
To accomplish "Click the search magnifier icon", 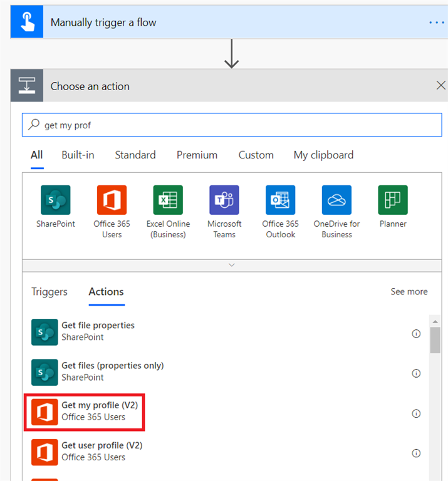I will click(x=34, y=125).
